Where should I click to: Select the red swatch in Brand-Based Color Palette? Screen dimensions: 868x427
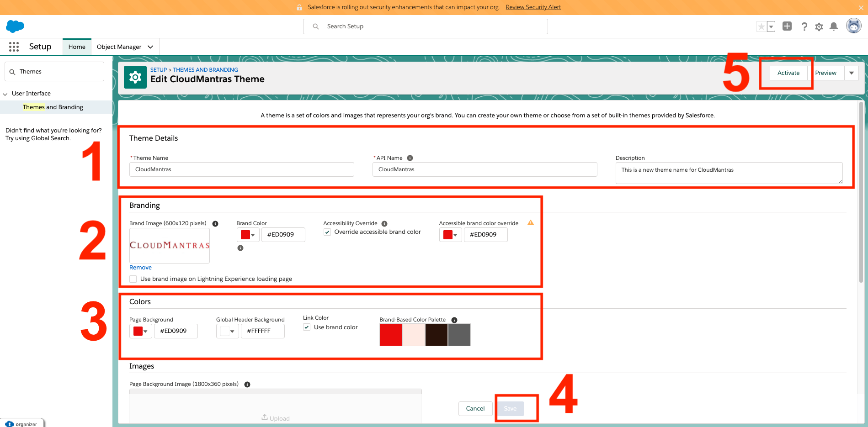click(x=390, y=335)
